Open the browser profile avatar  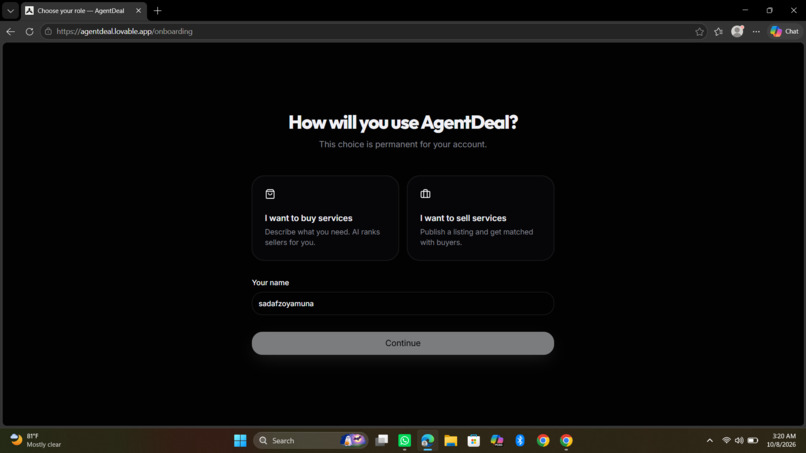(x=737, y=31)
